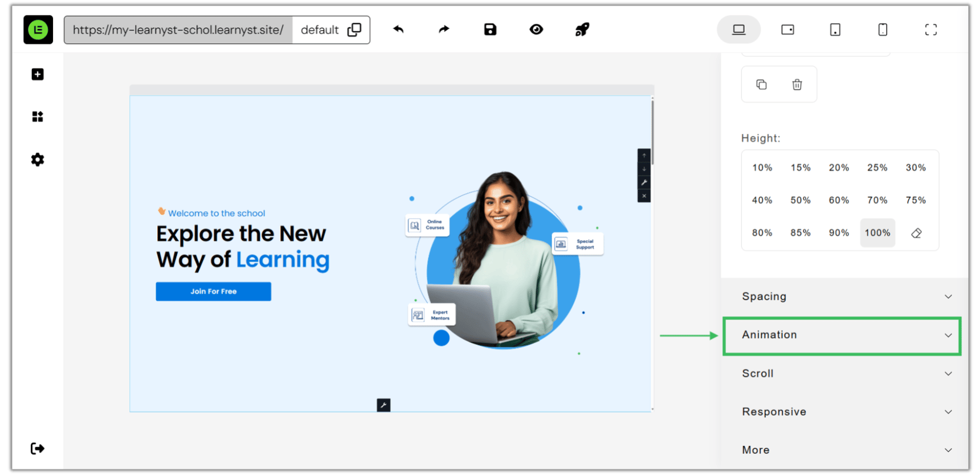Switch to the desktop laptop view
This screenshot has height=475, width=980.
coord(738,30)
